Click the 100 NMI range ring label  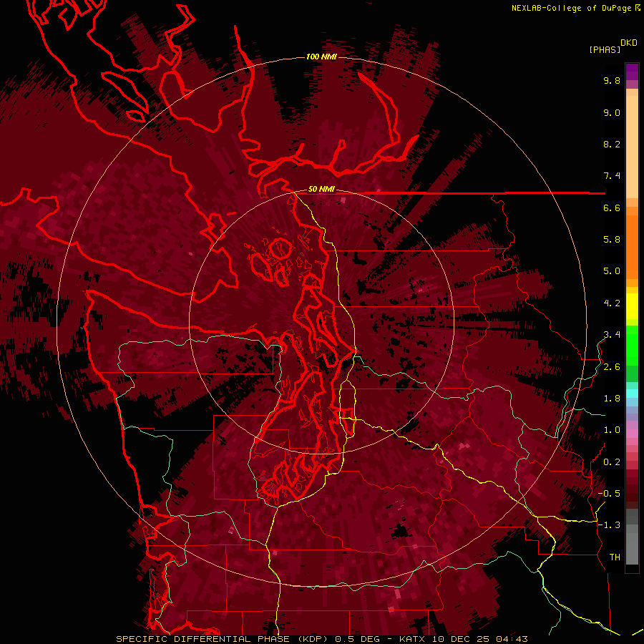click(321, 57)
